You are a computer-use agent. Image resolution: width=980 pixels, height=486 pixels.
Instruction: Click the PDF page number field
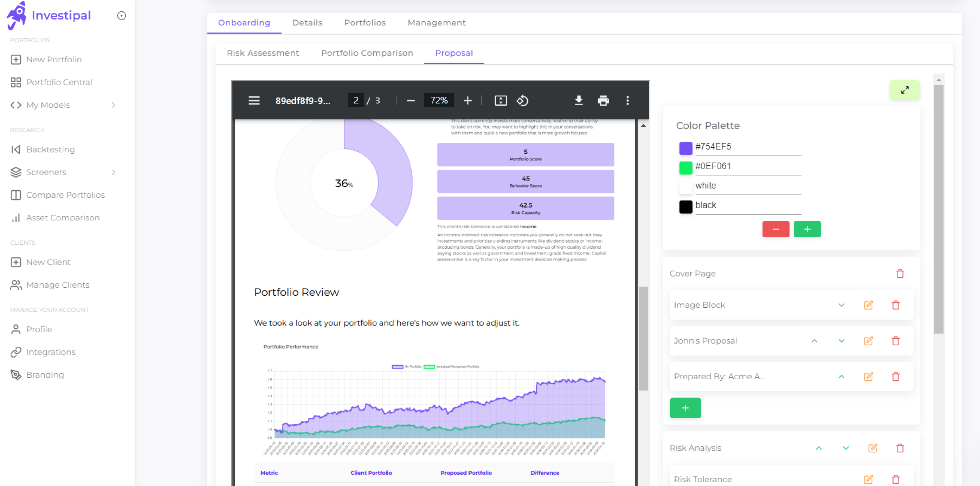tap(356, 100)
